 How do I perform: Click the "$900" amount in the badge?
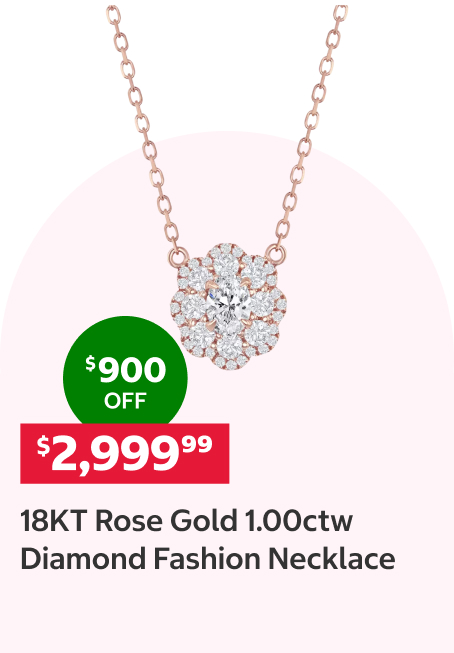pos(126,369)
